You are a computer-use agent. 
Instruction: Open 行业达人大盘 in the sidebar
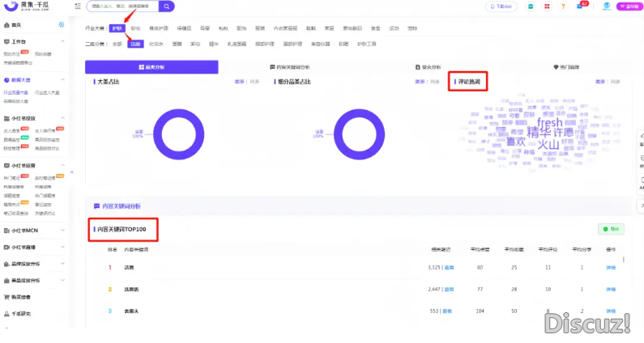point(47,92)
